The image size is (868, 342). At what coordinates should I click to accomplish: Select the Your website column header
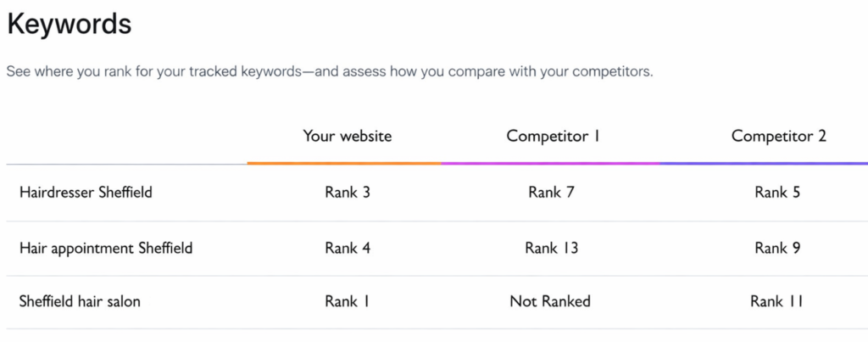click(x=348, y=136)
